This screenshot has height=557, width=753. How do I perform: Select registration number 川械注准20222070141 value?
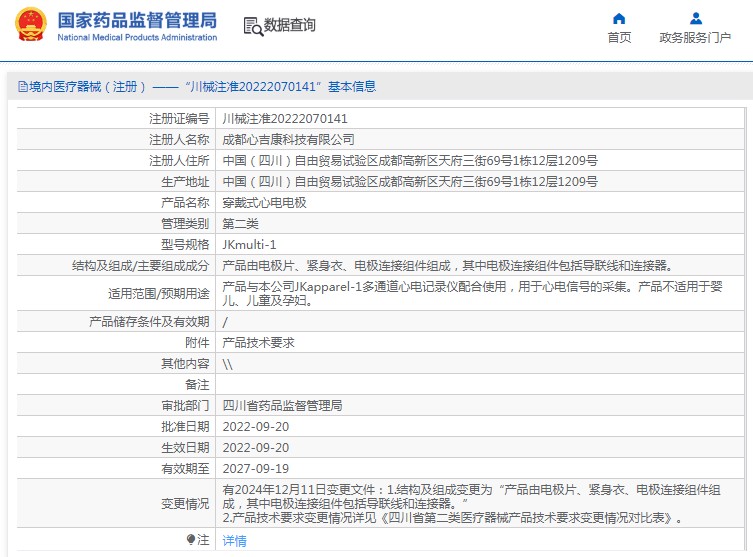[x=285, y=119]
